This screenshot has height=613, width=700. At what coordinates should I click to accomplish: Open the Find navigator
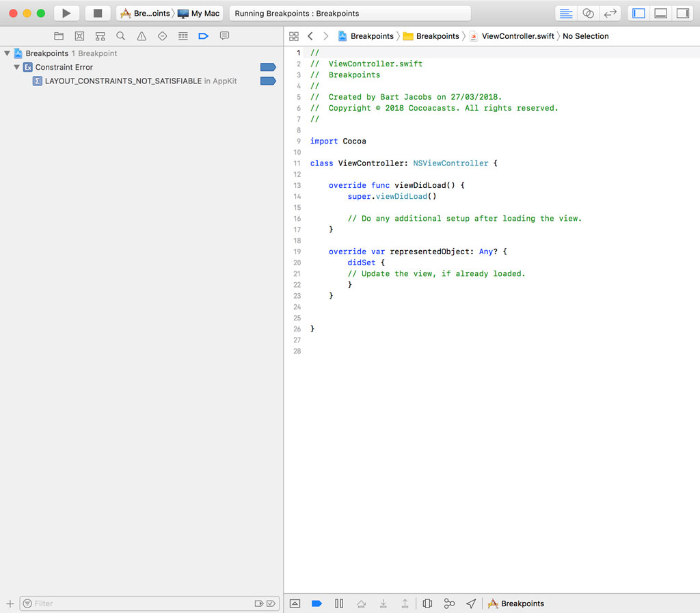(x=120, y=36)
